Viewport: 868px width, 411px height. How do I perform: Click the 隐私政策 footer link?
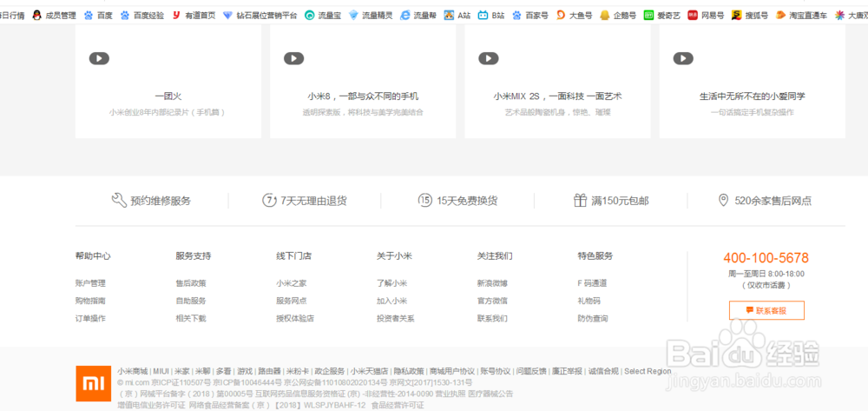pyautogui.click(x=409, y=371)
